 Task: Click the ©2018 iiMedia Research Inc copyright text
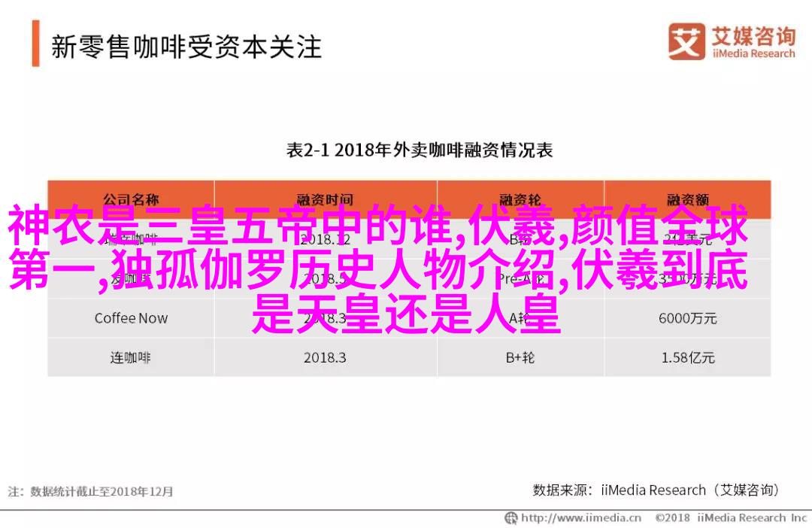732,517
